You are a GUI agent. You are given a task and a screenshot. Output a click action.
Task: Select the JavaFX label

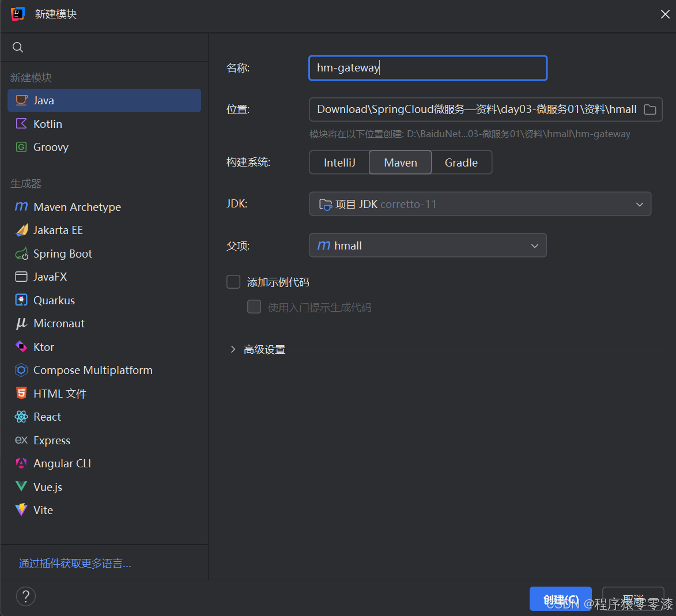click(x=51, y=277)
